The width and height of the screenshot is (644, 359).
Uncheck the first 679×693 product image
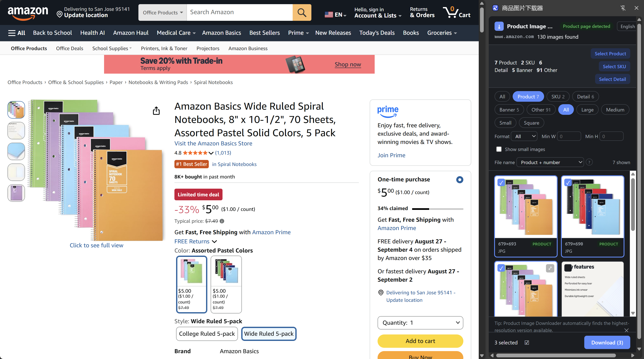click(501, 183)
